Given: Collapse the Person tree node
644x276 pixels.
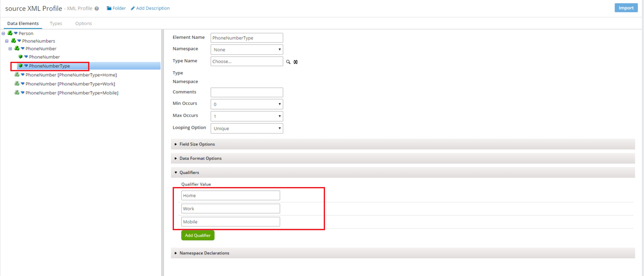Looking at the screenshot, I should click(x=3, y=33).
